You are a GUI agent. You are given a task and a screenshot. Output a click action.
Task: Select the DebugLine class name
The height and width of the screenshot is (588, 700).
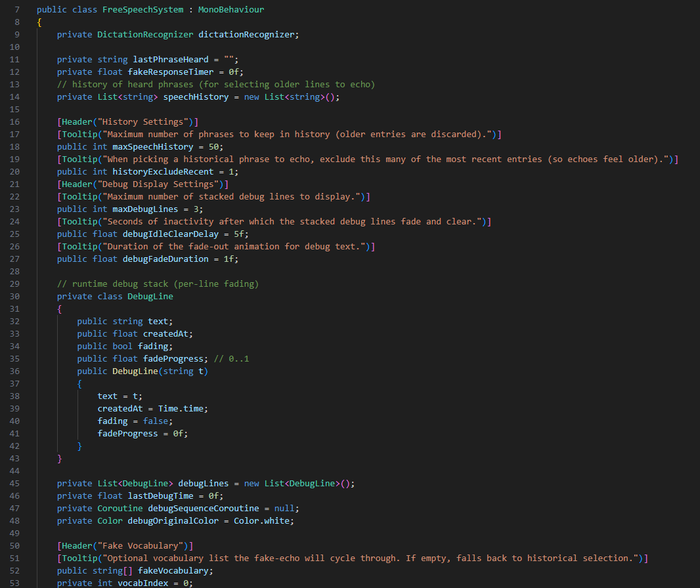tap(150, 296)
